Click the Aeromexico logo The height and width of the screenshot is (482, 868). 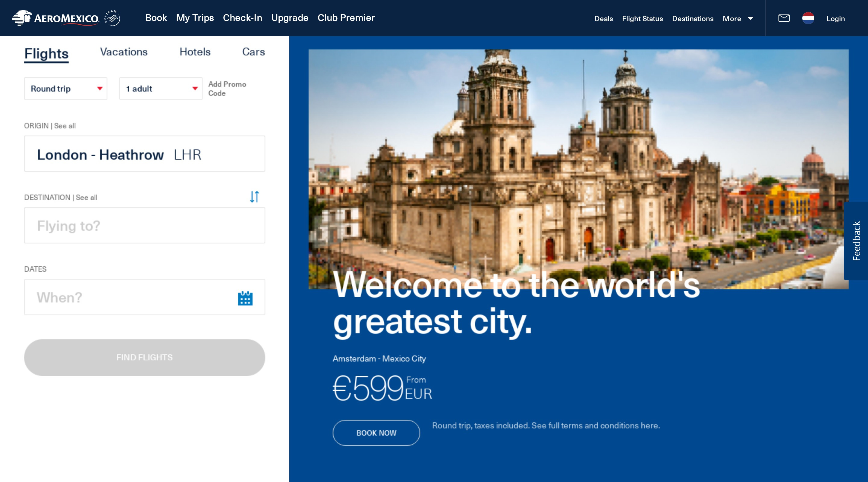click(x=55, y=18)
